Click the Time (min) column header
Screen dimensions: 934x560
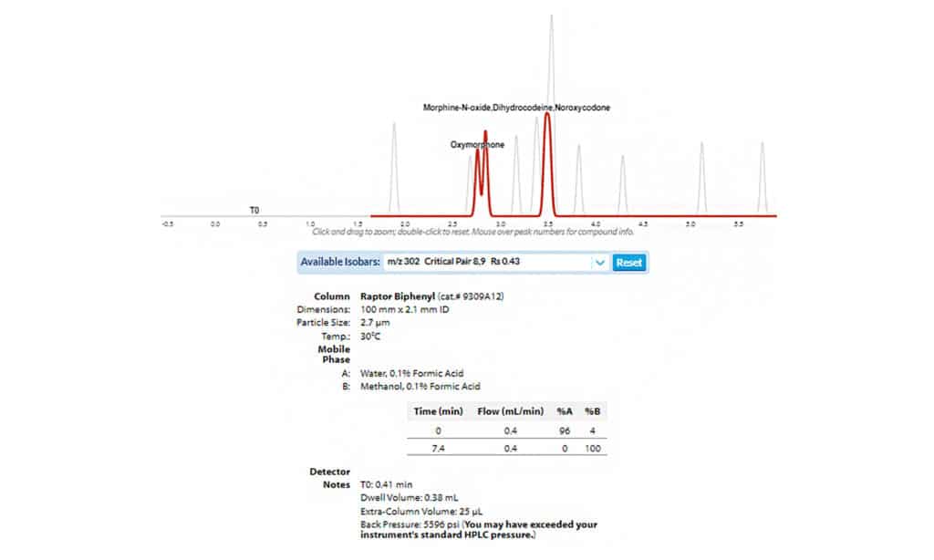click(x=438, y=411)
